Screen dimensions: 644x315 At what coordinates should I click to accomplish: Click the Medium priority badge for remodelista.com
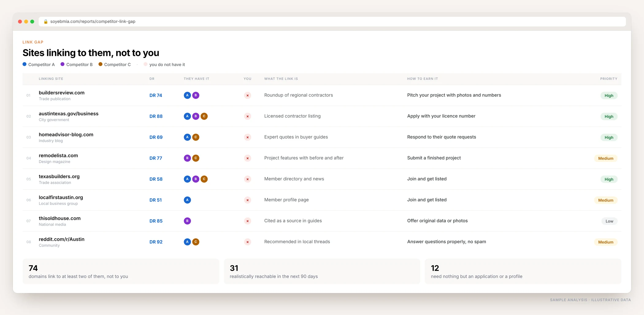[x=606, y=158]
